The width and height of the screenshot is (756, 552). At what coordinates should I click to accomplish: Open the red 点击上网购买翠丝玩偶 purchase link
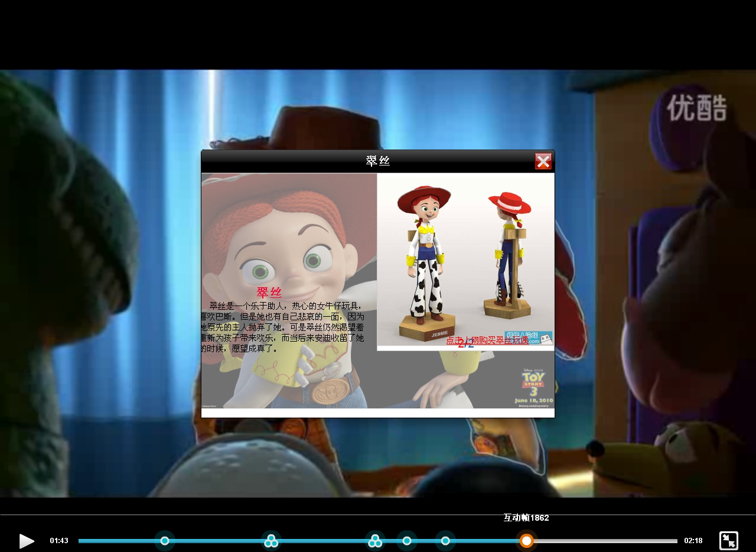[487, 340]
